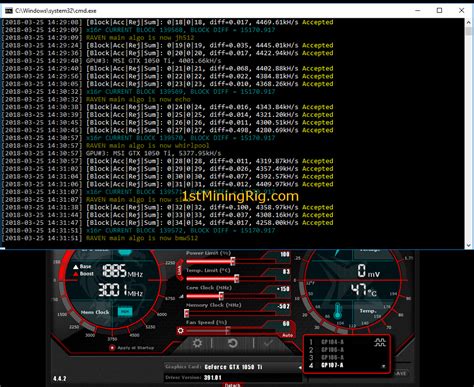Click the cmd scrollbar up arrow
This screenshot has width=474, height=387.
point(468,23)
